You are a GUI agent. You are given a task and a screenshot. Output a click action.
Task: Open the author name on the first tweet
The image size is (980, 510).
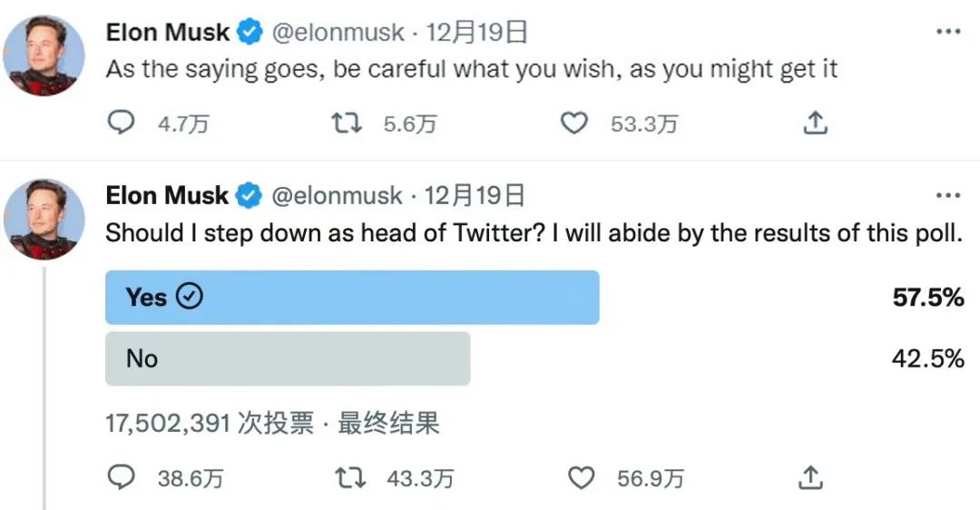point(167,33)
